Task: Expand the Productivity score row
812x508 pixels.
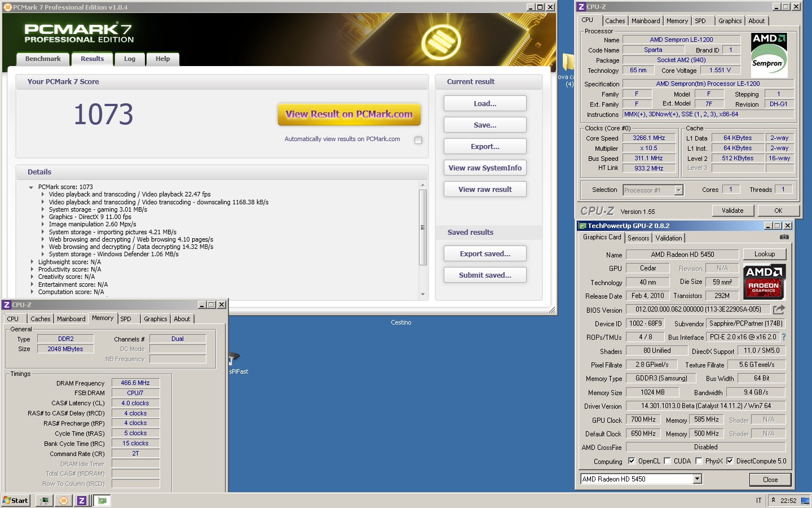Action: coord(32,270)
